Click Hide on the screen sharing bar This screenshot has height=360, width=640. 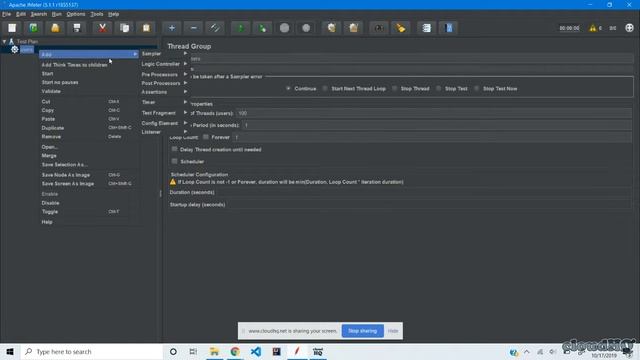click(393, 331)
